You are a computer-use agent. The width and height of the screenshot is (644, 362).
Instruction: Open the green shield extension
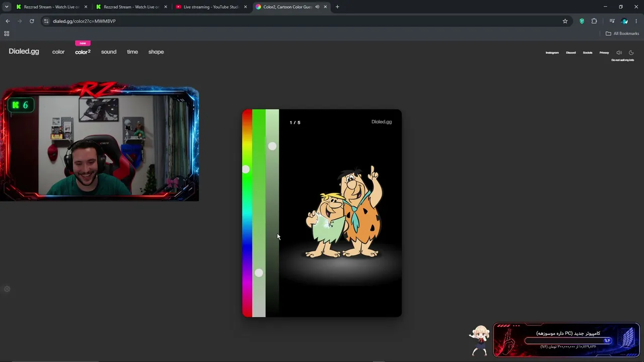click(582, 21)
